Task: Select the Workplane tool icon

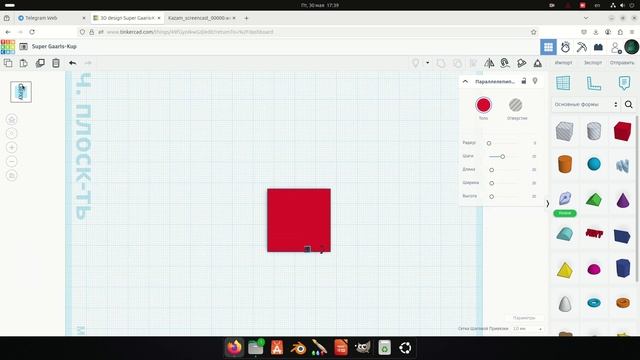Action: point(563,83)
